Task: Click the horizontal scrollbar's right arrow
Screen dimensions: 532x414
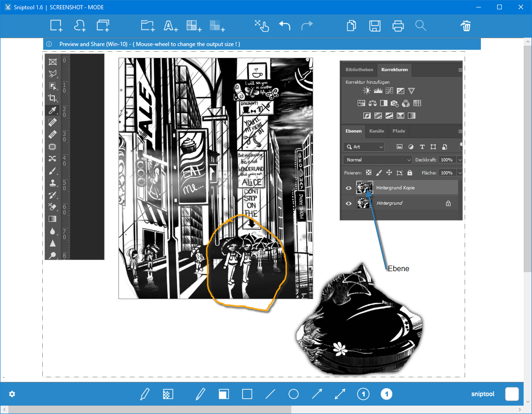Action: 520,410
